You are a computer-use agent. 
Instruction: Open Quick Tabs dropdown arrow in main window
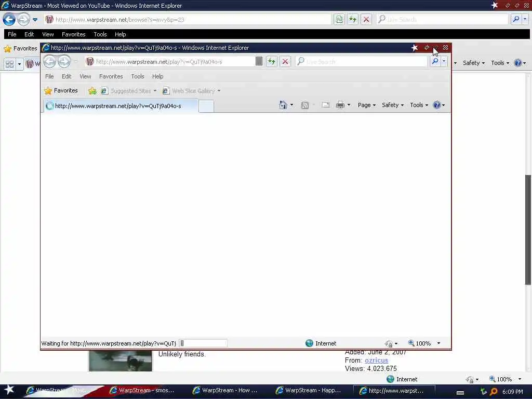tap(19, 64)
